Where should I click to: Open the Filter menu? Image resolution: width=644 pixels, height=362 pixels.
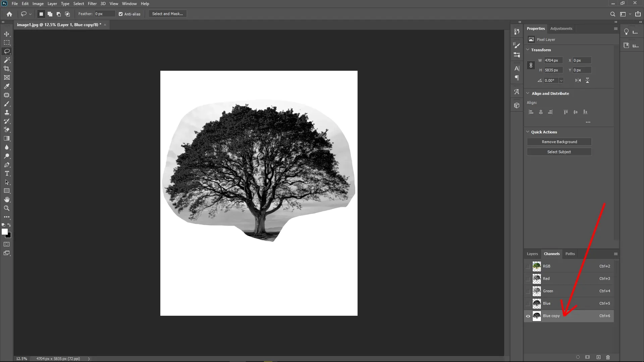click(92, 3)
